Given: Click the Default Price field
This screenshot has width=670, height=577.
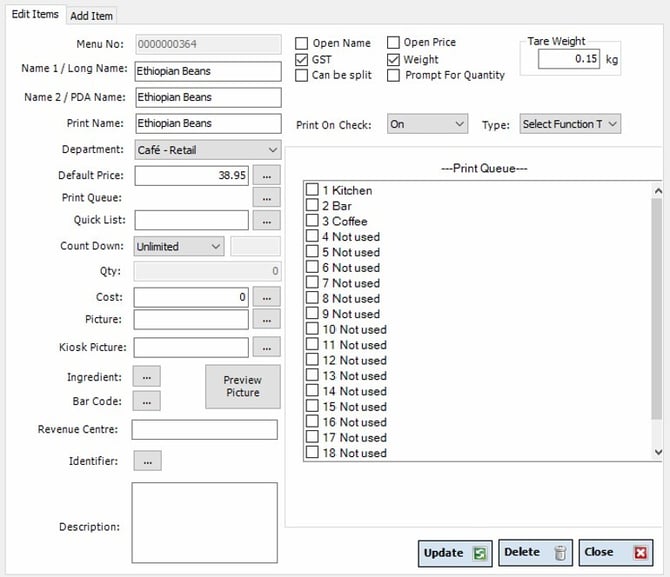Looking at the screenshot, I should [191, 176].
